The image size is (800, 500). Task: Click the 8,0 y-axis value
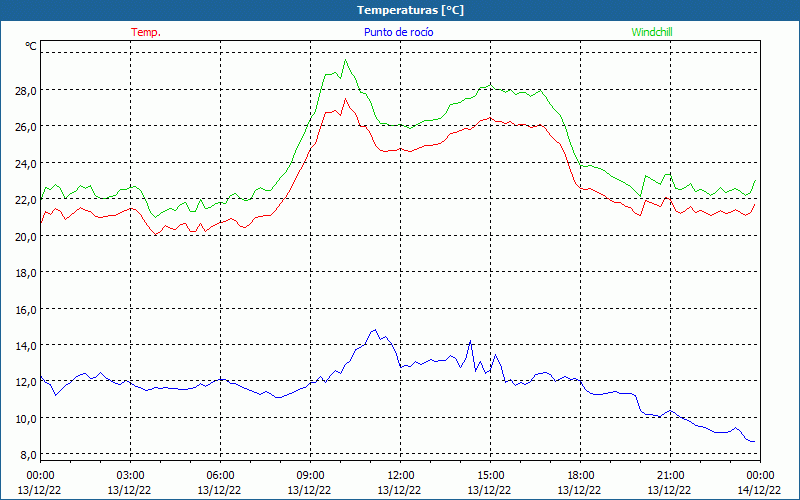28,455
